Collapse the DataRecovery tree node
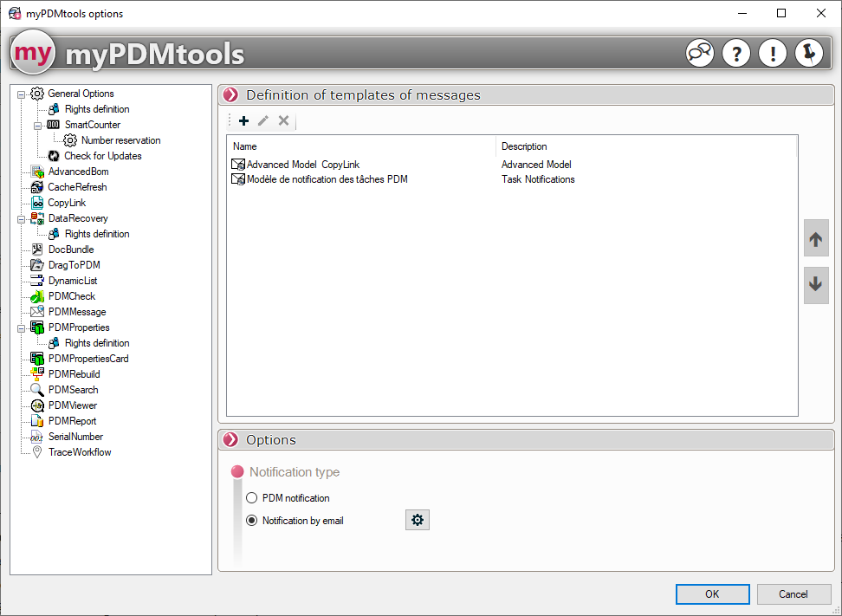Screen dimensions: 842x616 22,218
